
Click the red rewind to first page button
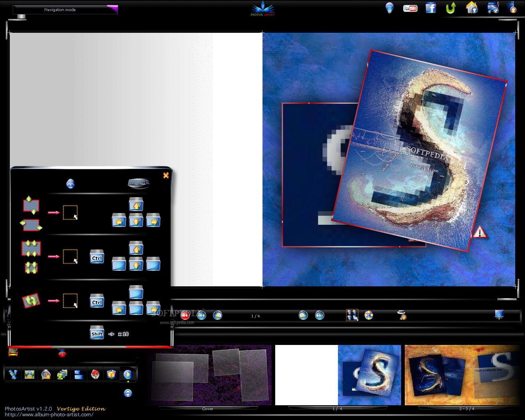185,315
